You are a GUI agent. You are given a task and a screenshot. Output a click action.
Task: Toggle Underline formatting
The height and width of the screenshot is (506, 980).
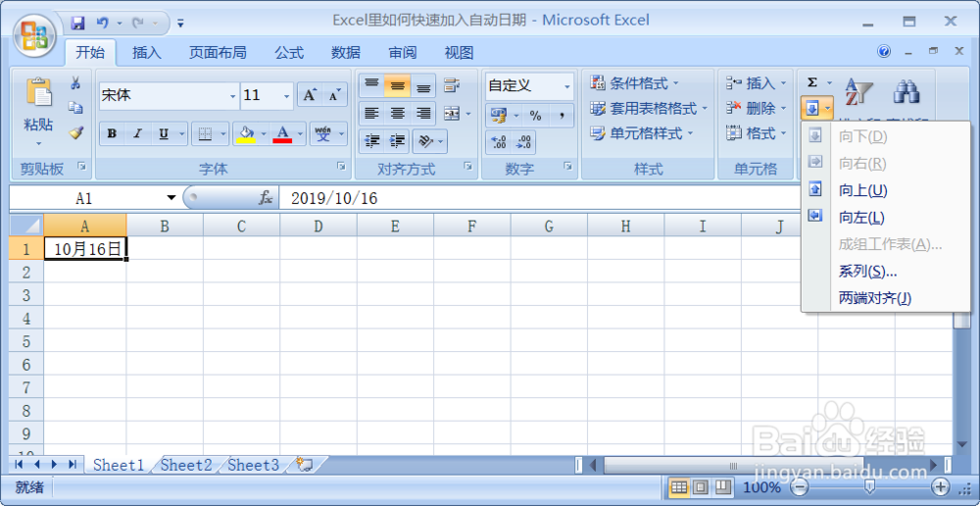point(164,133)
